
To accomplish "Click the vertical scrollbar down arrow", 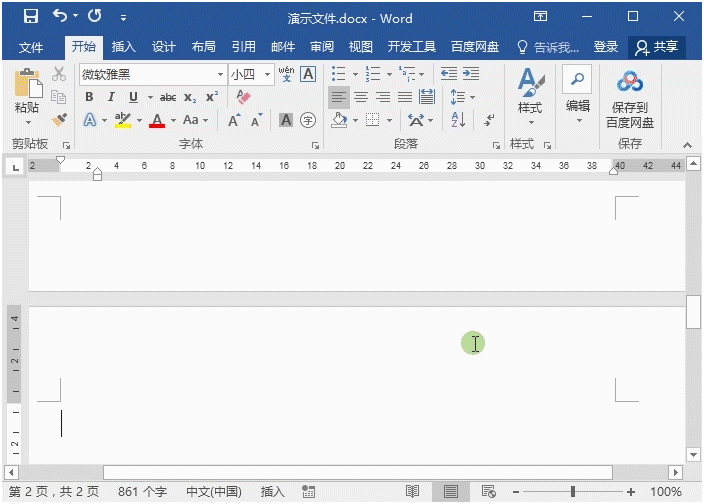I will point(693,455).
